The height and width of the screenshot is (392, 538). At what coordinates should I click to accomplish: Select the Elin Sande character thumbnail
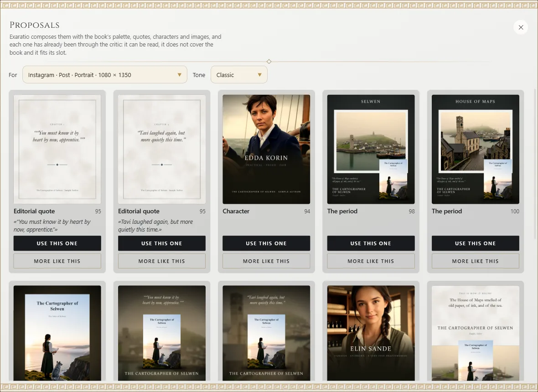371,333
